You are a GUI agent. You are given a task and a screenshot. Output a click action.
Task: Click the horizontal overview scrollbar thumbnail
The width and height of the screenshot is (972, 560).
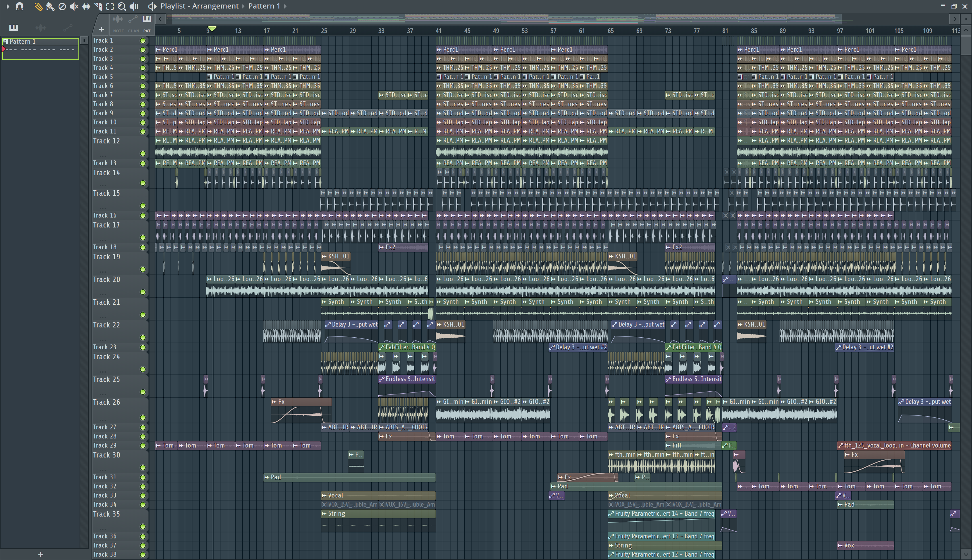coord(506,18)
